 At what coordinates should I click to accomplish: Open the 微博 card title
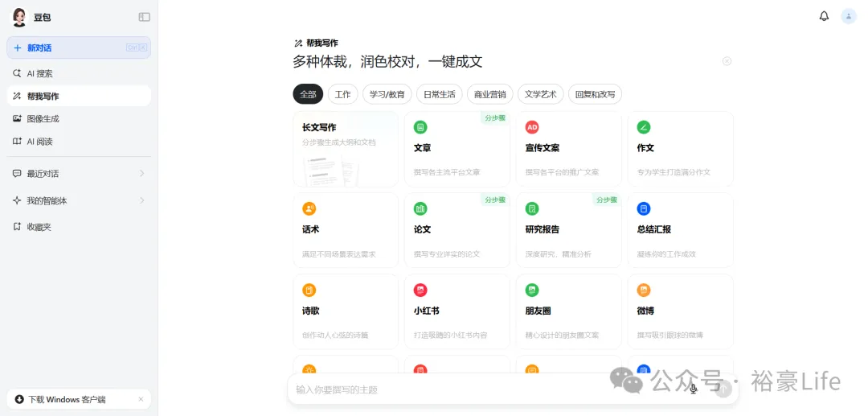(x=645, y=311)
